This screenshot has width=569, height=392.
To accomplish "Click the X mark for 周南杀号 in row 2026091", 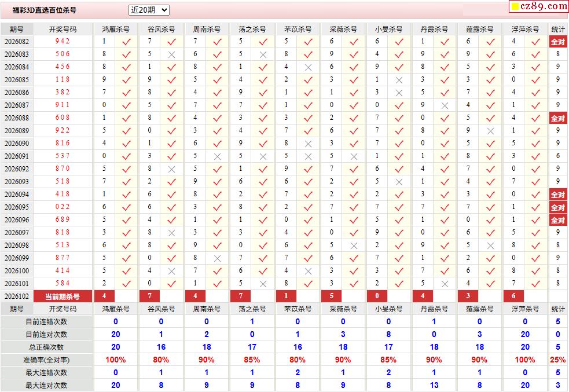I will click(x=217, y=156).
